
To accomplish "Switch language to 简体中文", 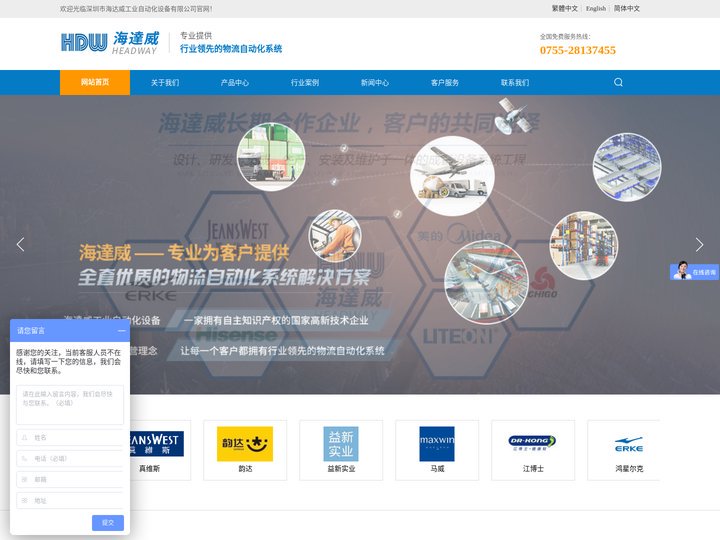I will (x=627, y=8).
